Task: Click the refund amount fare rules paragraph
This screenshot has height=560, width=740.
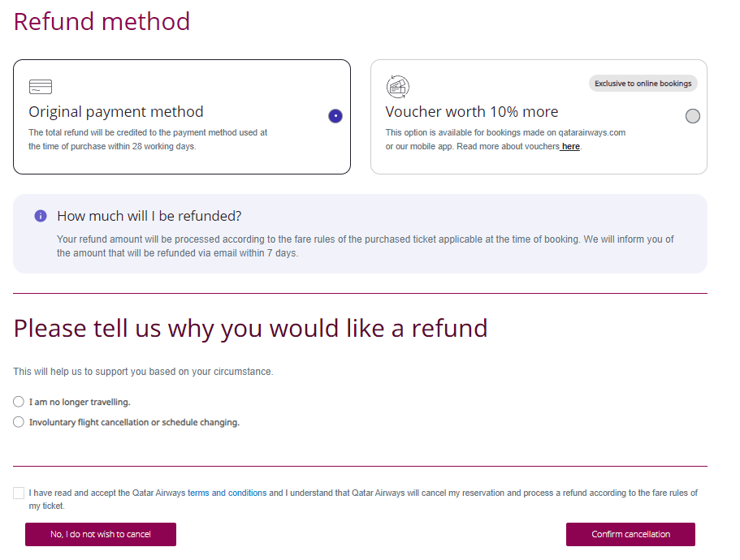Action: coord(366,246)
